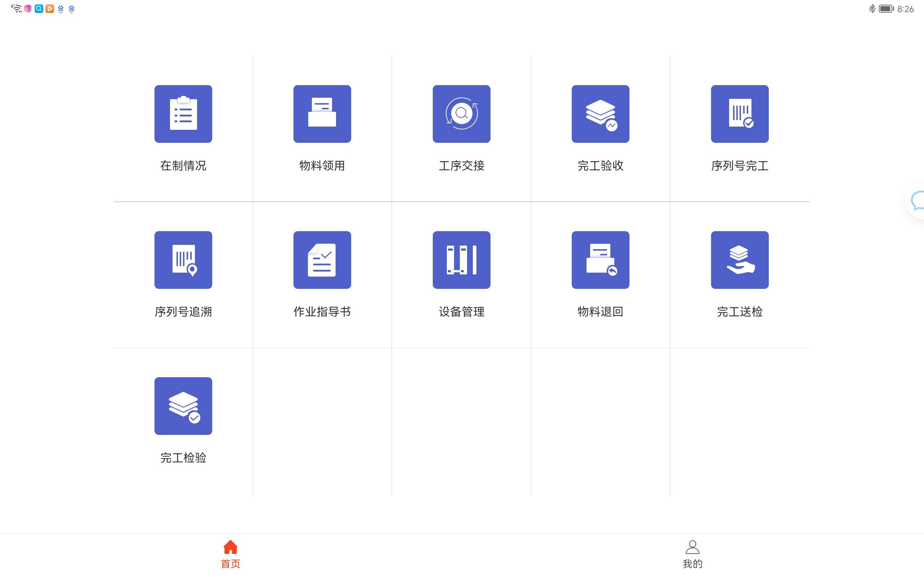This screenshot has width=924, height=577.
Task: Open the 在制情况 clipboard icon
Action: pyautogui.click(x=183, y=114)
